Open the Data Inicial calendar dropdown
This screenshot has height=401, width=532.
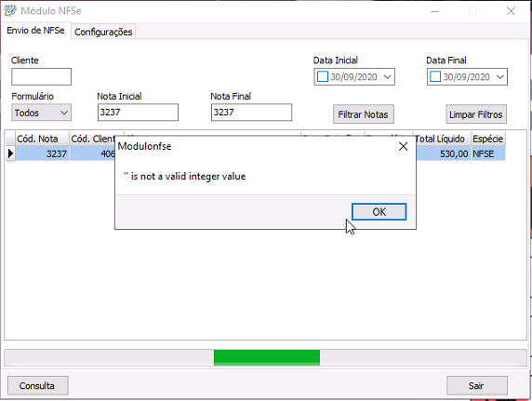pyautogui.click(x=388, y=76)
